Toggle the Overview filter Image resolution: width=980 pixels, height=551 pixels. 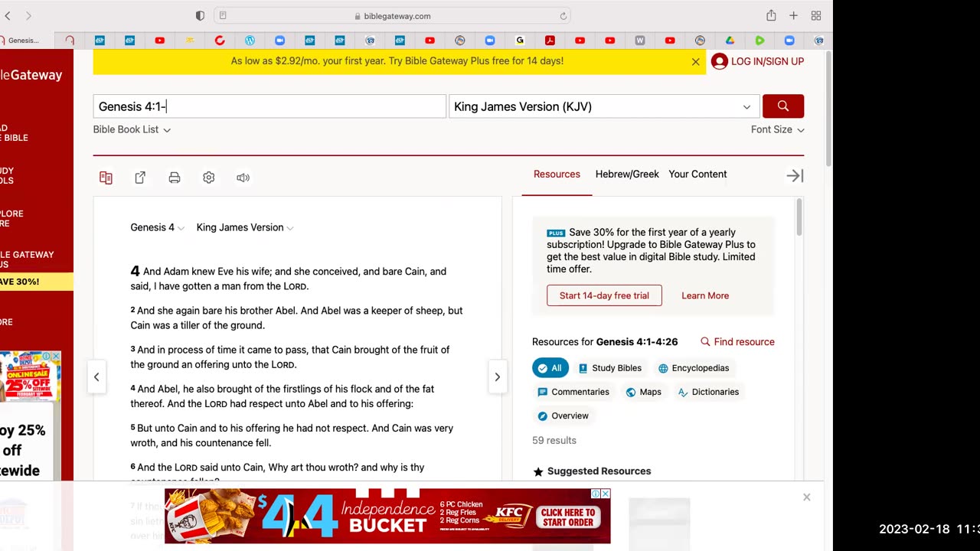pos(563,416)
